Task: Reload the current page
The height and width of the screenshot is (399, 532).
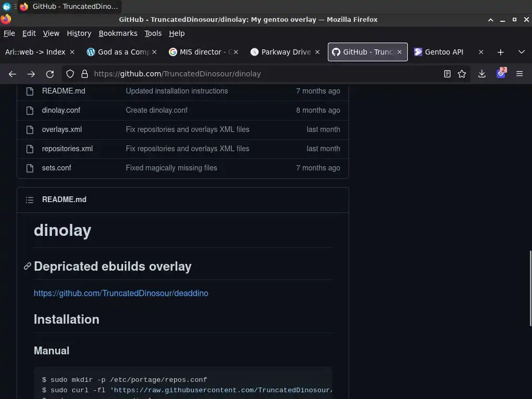Action: pos(50,74)
